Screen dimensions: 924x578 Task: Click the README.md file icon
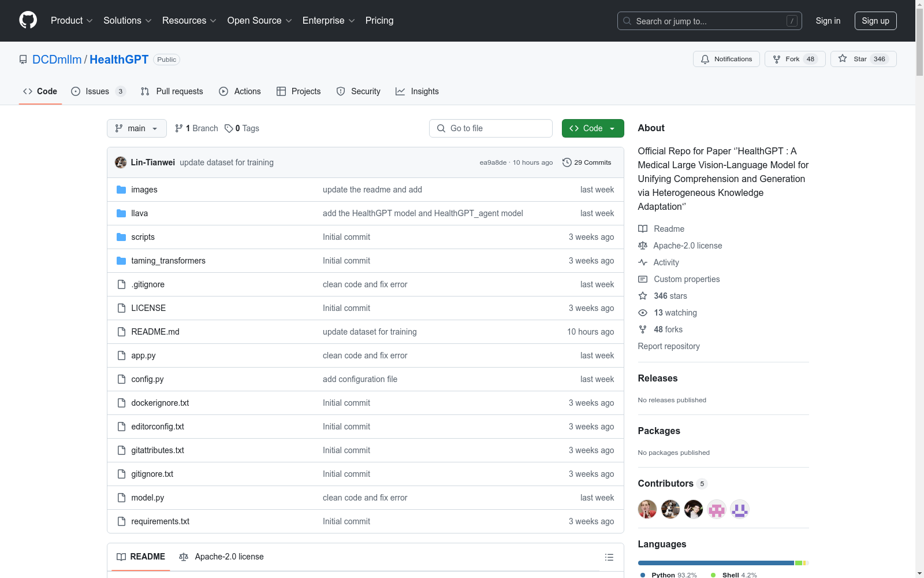(x=121, y=332)
